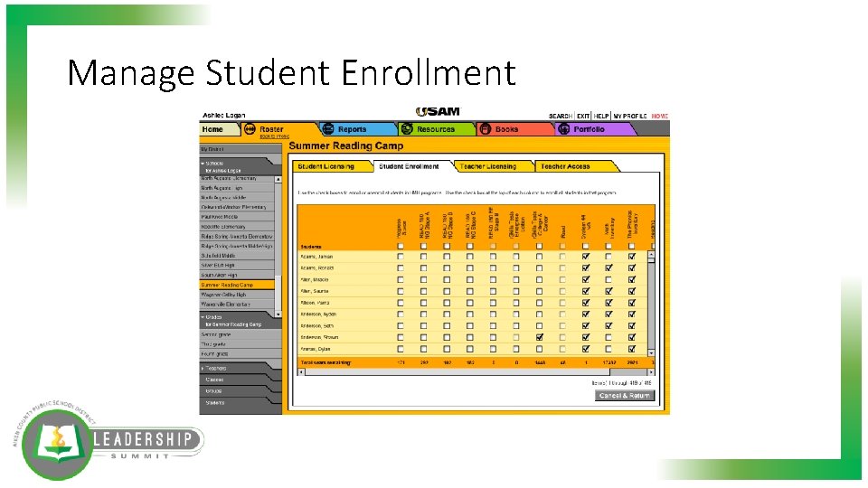Select Paul Knox Middle school

point(237,217)
